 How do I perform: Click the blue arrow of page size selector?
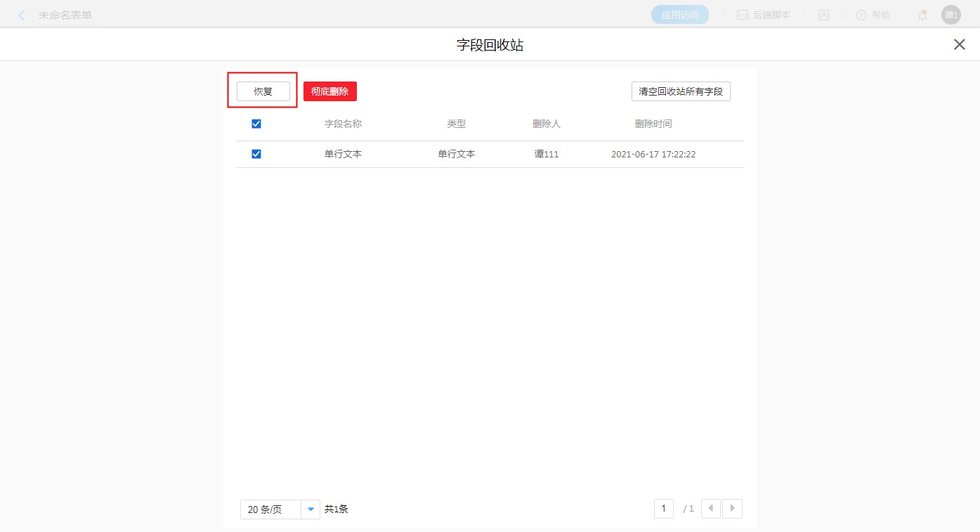coord(311,510)
